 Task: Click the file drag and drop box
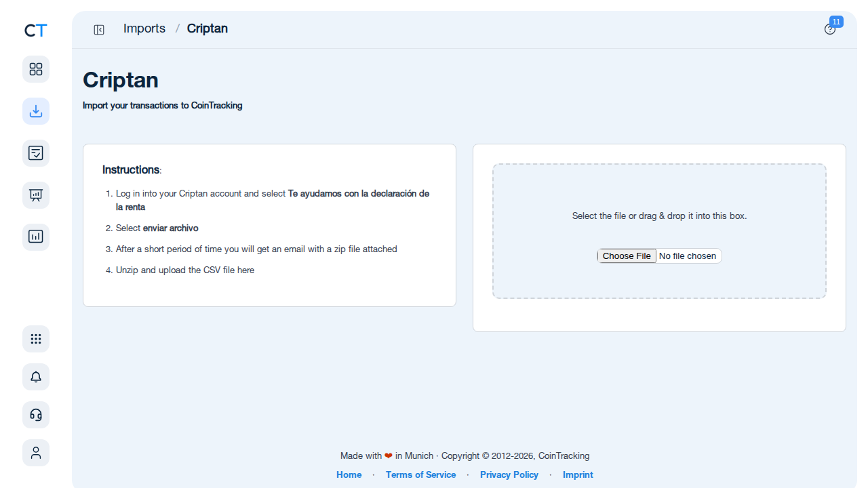(659, 231)
